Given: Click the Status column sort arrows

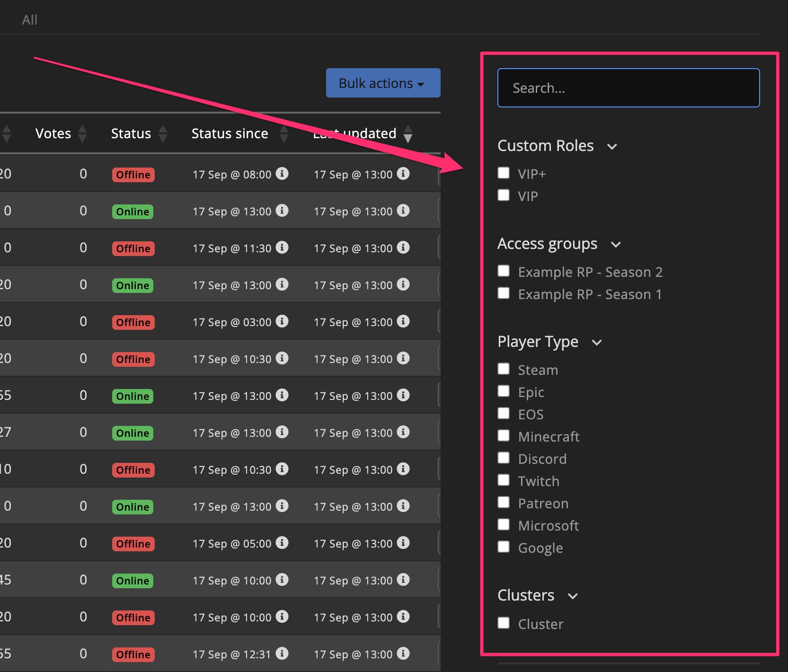Looking at the screenshot, I should [x=162, y=134].
